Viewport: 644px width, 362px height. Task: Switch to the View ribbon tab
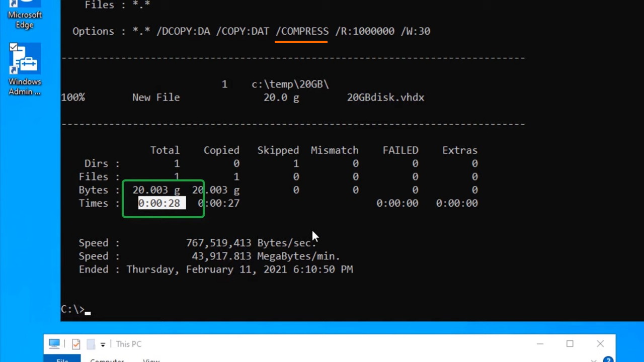[x=151, y=359]
